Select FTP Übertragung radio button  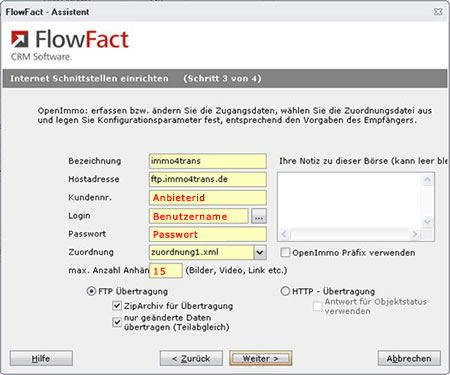pyautogui.click(x=91, y=291)
